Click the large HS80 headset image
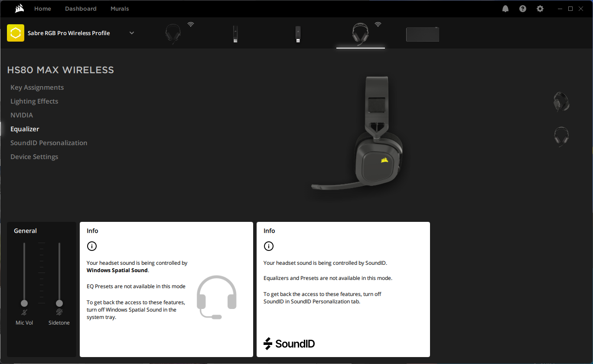Viewport: 593px width, 364px height. coord(358,134)
